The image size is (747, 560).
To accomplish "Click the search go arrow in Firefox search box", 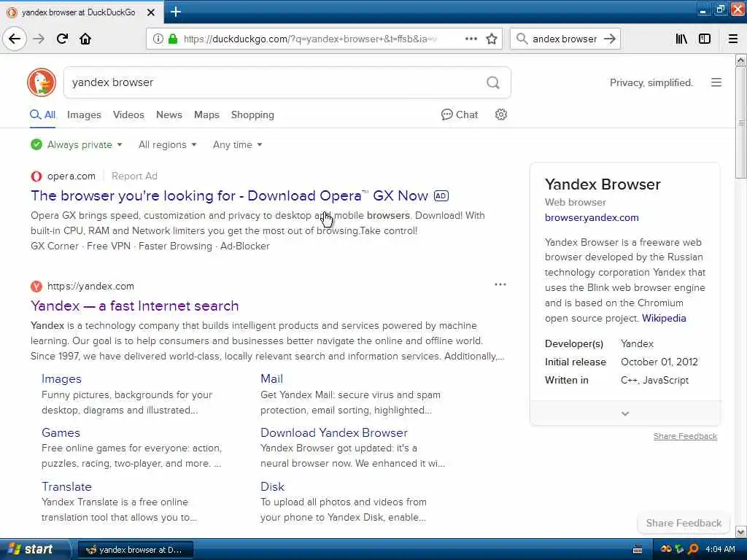I will [x=610, y=39].
